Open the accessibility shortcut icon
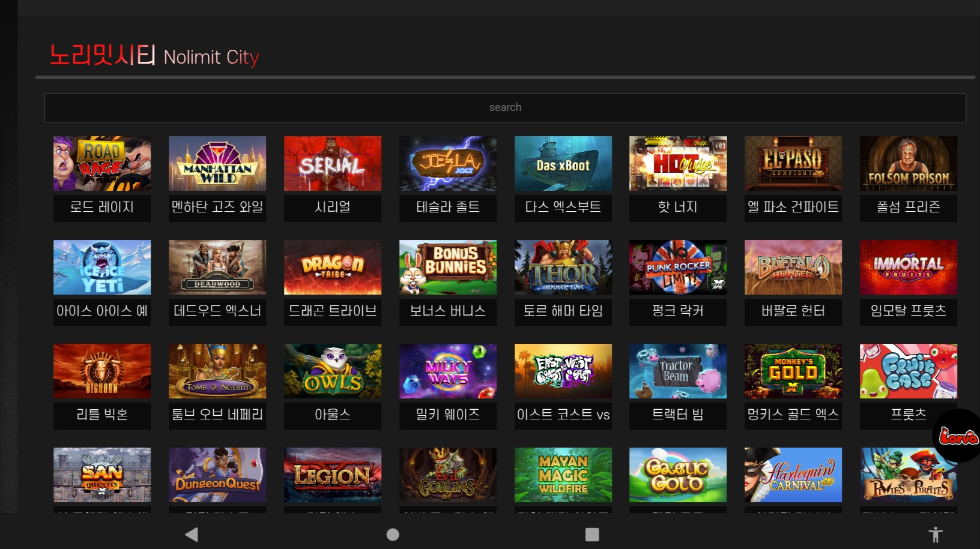Viewport: 980px width, 549px height. [936, 534]
